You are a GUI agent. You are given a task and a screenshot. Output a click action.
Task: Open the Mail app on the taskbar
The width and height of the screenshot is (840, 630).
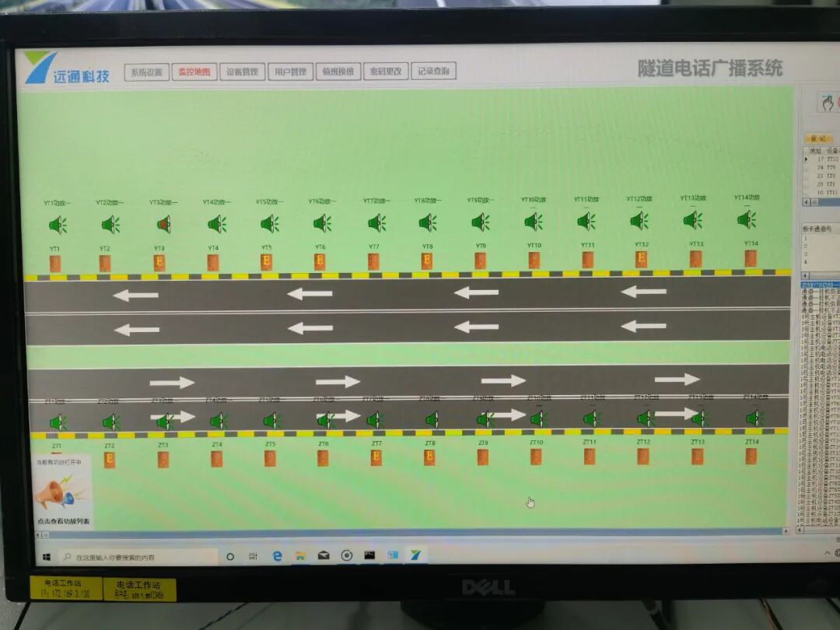click(x=324, y=555)
